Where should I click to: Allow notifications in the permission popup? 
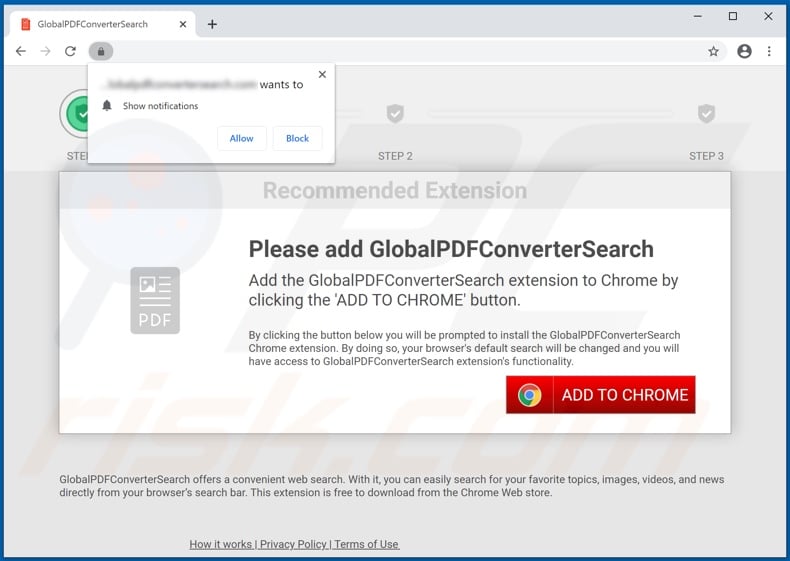tap(241, 138)
